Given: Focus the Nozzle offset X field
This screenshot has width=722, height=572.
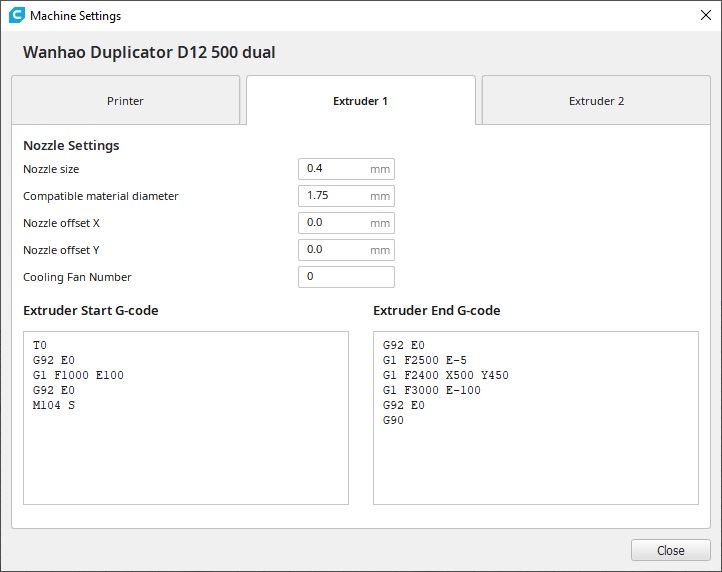Looking at the screenshot, I should point(346,223).
